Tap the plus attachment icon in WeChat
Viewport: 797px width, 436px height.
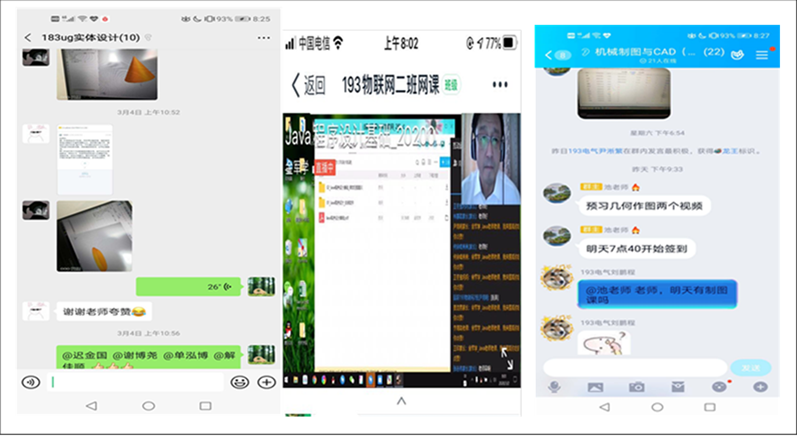[266, 381]
